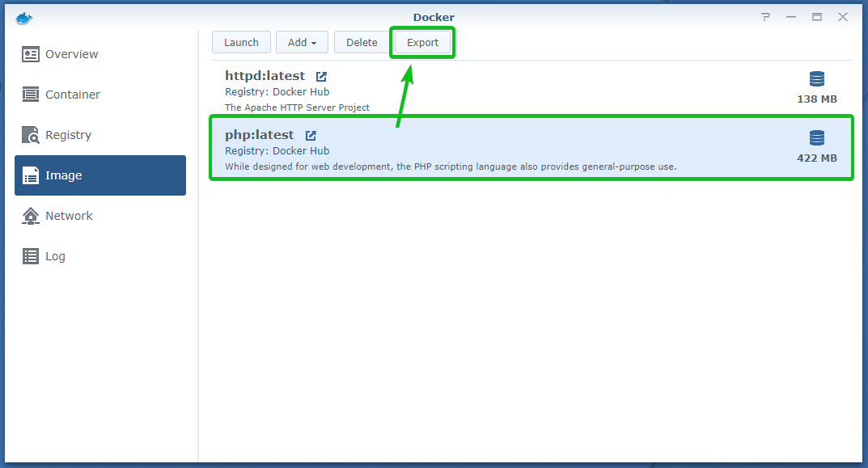Click the Log sidebar icon
This screenshot has height=468, width=868.
pos(31,256)
